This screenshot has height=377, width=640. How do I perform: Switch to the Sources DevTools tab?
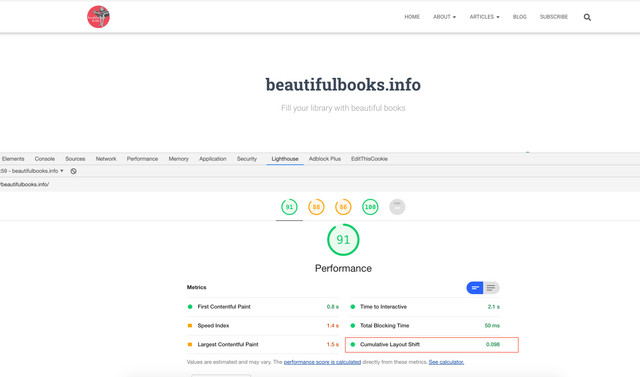75,159
